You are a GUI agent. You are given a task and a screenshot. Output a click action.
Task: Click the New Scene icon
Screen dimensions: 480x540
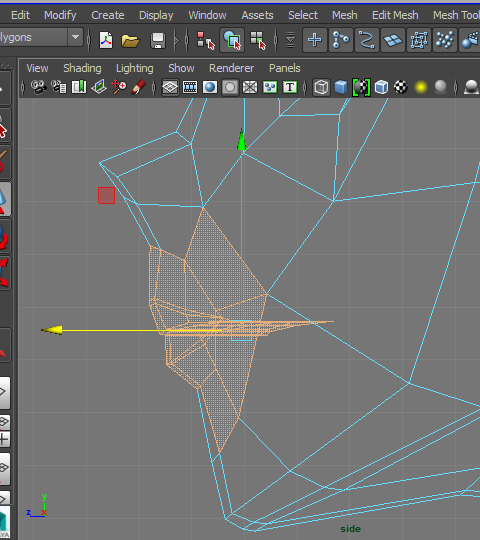point(106,40)
